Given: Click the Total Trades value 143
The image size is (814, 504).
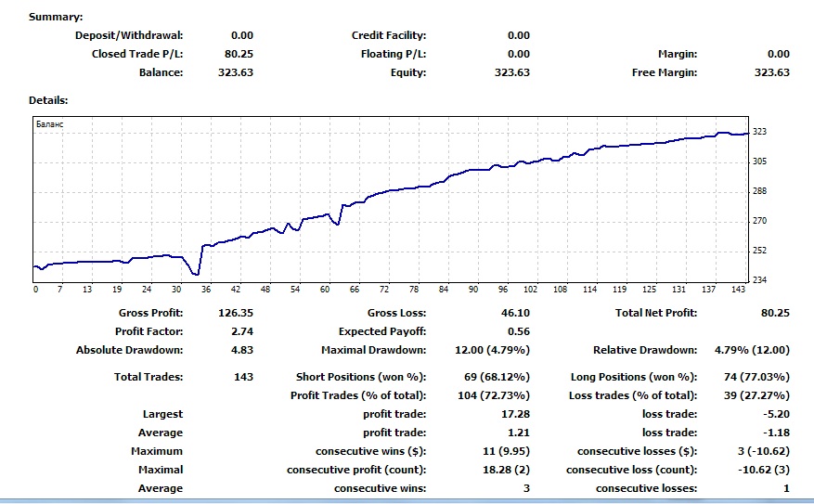Looking at the screenshot, I should click(x=243, y=378).
